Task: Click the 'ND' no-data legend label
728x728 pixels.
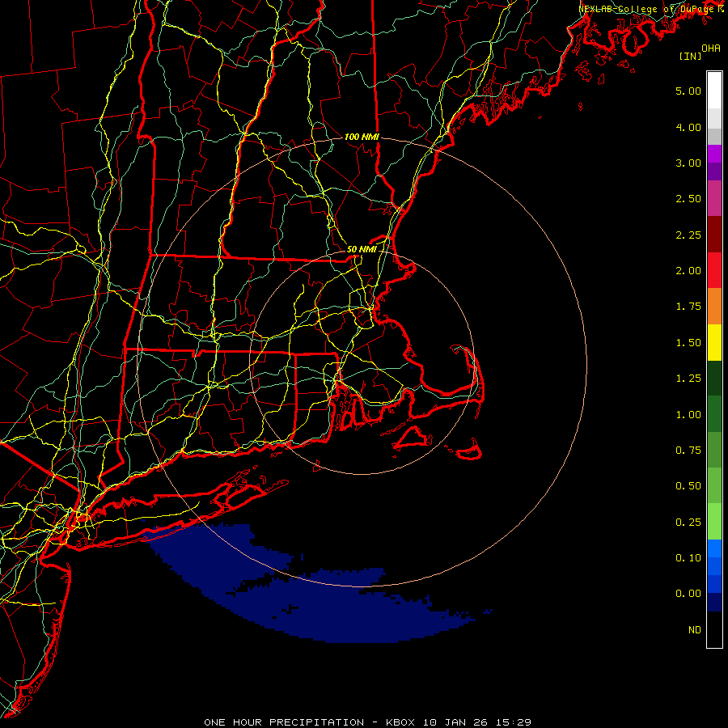Action: click(695, 630)
